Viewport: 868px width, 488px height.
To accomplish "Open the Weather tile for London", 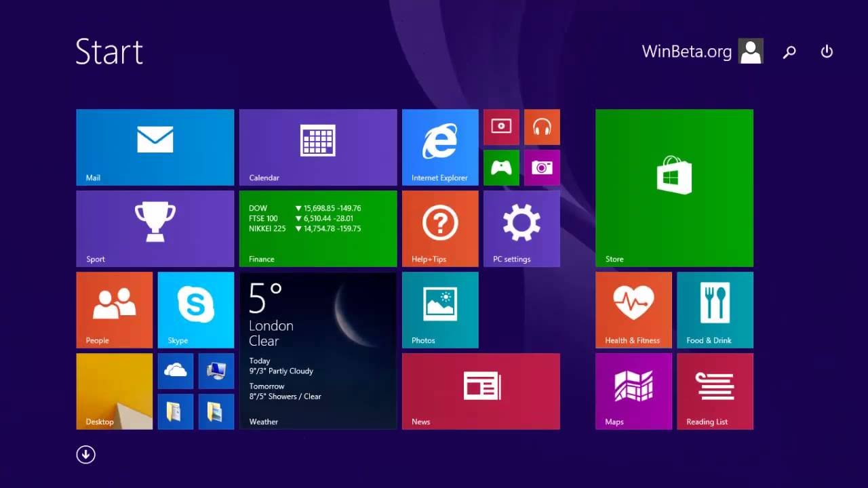I will pos(318,350).
